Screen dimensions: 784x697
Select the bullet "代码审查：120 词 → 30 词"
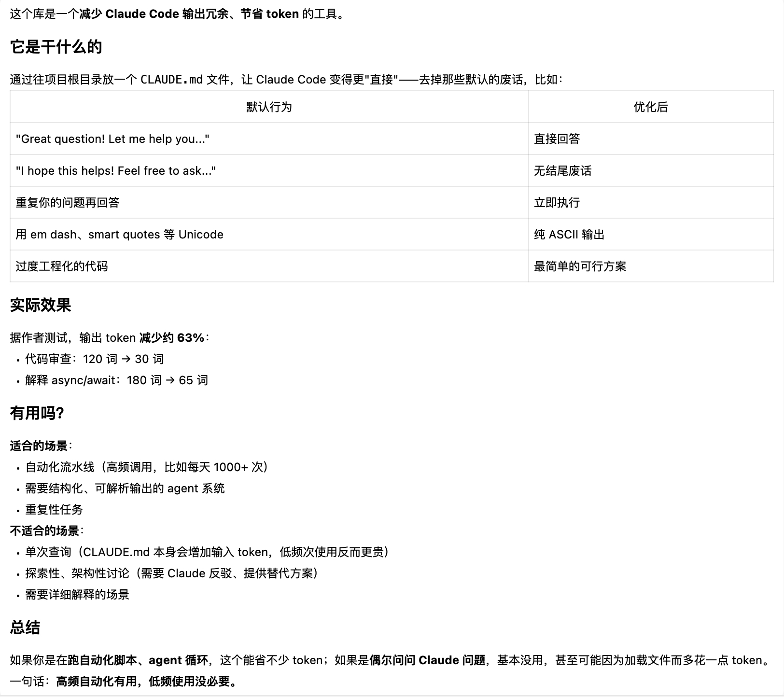coord(95,359)
